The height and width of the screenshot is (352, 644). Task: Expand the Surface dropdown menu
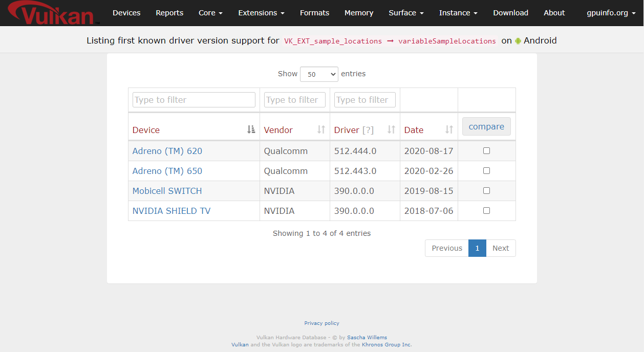coord(406,13)
